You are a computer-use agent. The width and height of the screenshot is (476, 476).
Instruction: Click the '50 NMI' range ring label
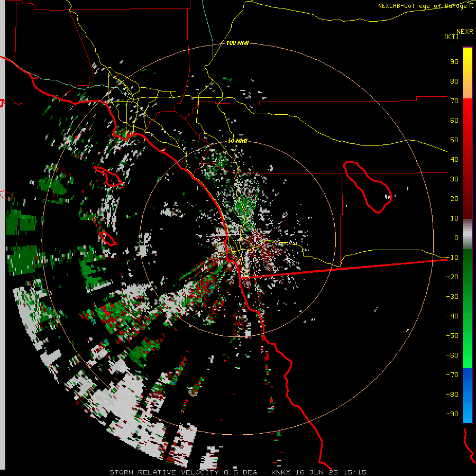(x=237, y=141)
